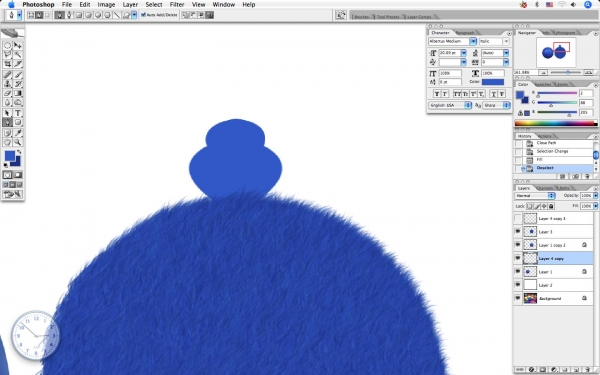The width and height of the screenshot is (600, 375).
Task: Toggle Auto Add/Delete checkbox
Action: pos(143,15)
